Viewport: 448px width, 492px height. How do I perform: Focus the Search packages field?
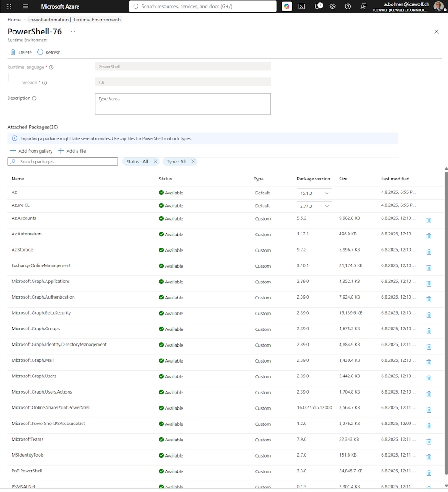[62, 162]
